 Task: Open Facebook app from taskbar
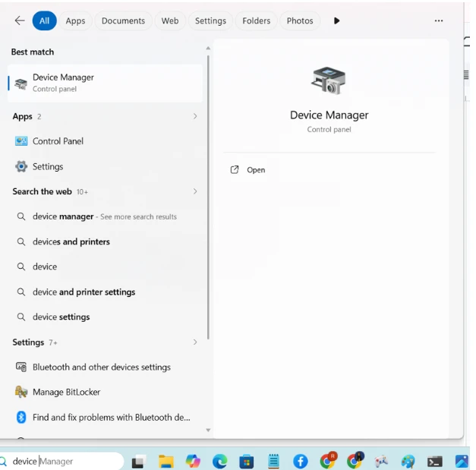point(301,462)
